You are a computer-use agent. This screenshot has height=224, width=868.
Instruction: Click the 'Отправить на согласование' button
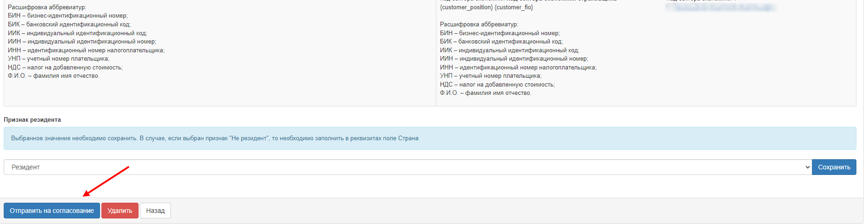(x=52, y=211)
